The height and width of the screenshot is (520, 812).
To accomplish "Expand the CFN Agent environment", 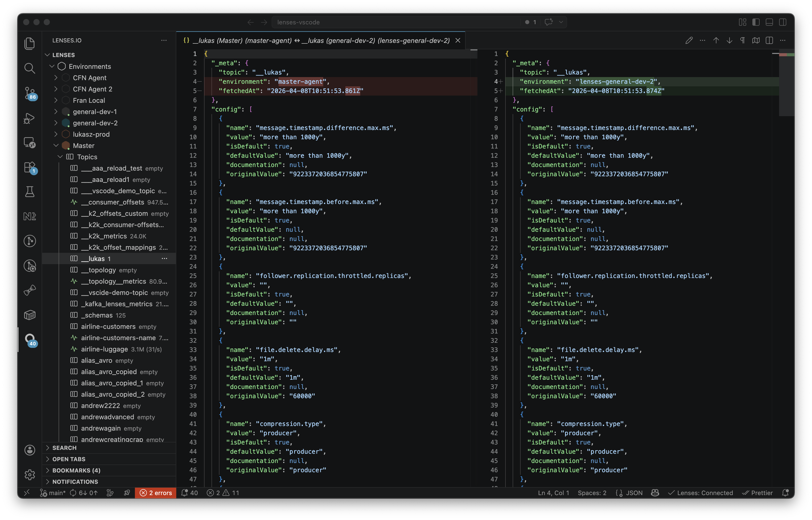I will point(56,78).
